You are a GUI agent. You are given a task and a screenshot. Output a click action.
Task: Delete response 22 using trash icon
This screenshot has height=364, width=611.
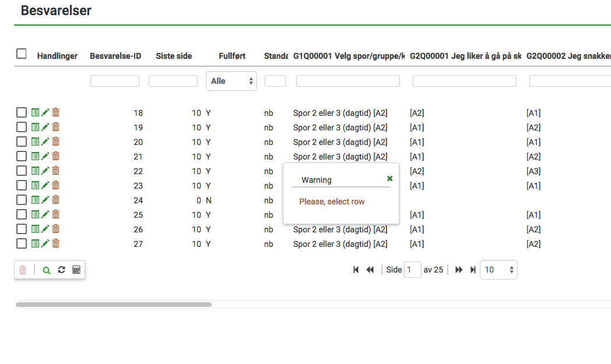tap(56, 171)
